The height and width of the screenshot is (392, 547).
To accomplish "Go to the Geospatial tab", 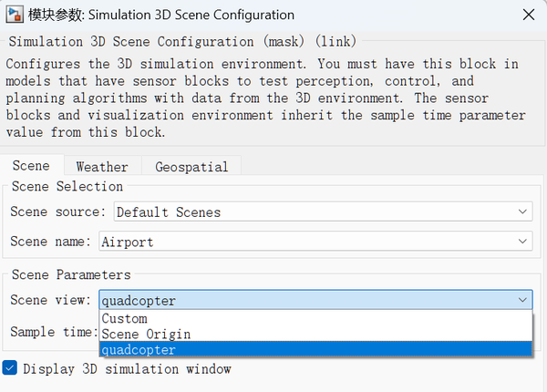I will tap(192, 166).
